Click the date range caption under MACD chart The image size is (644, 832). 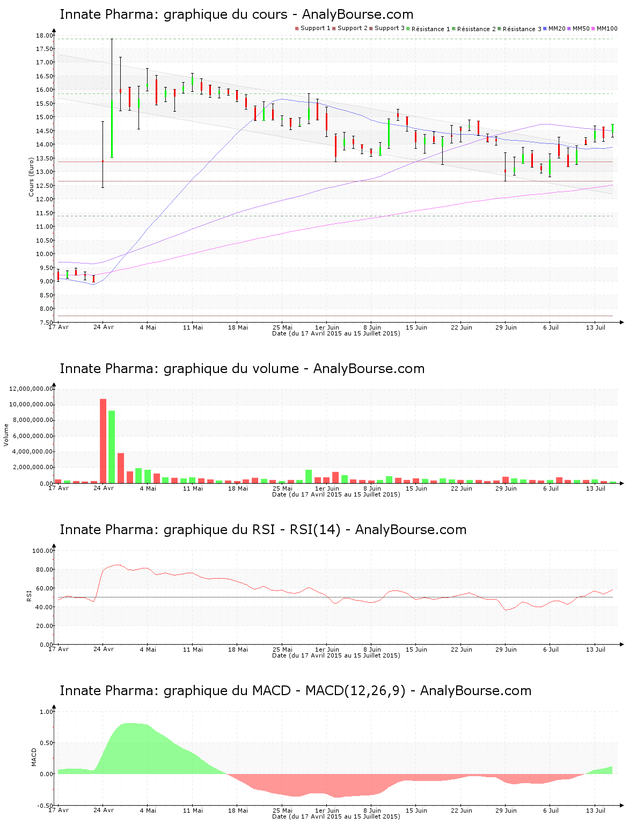coord(336,816)
